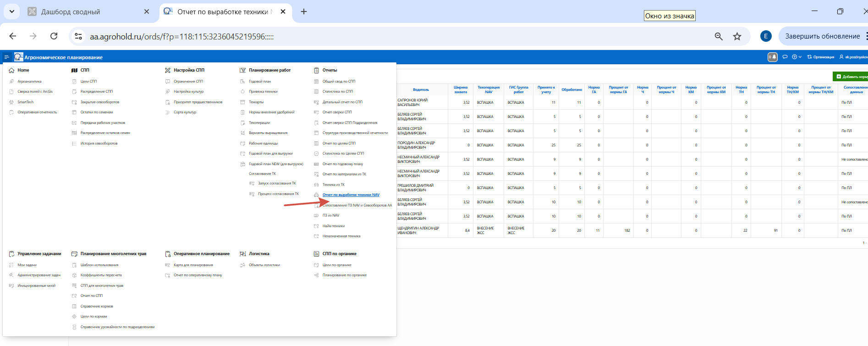
Task: Click the zoom magnifier icon in address bar
Action: (719, 36)
